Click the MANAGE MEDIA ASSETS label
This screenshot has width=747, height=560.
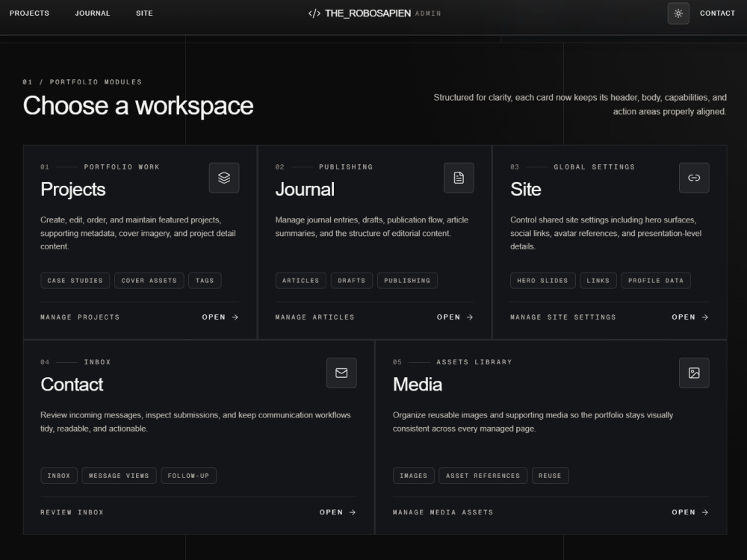tap(443, 512)
